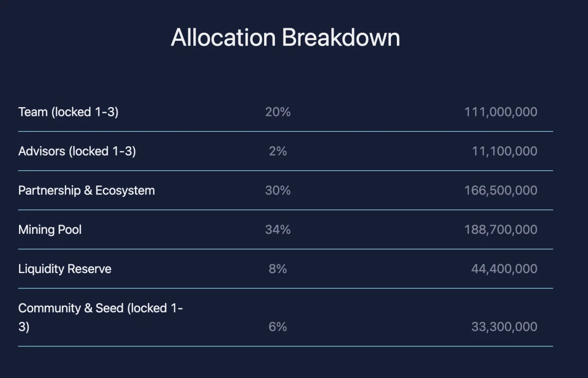
Task: Click the 30% Partnership percentage
Action: pos(278,191)
